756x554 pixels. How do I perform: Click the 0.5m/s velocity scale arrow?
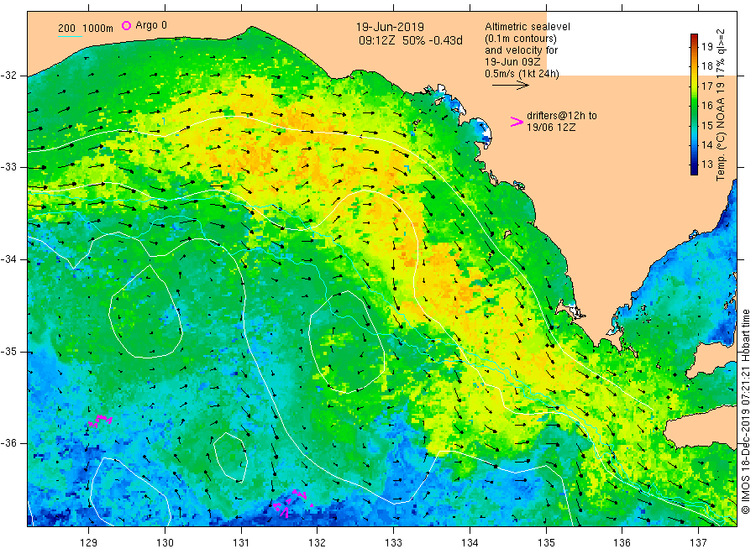tap(511, 86)
